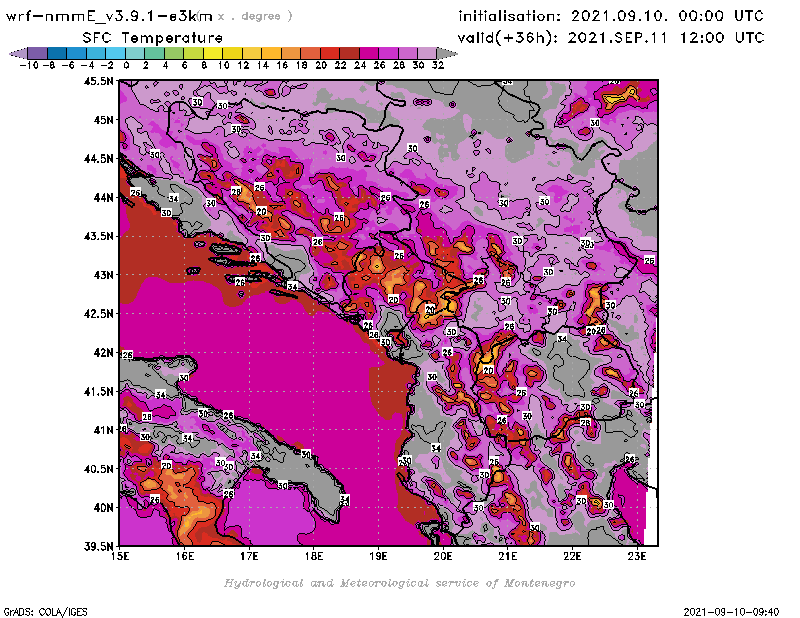800x618 pixels.
Task: Click the '21E' longitude label
Action: [x=508, y=556]
